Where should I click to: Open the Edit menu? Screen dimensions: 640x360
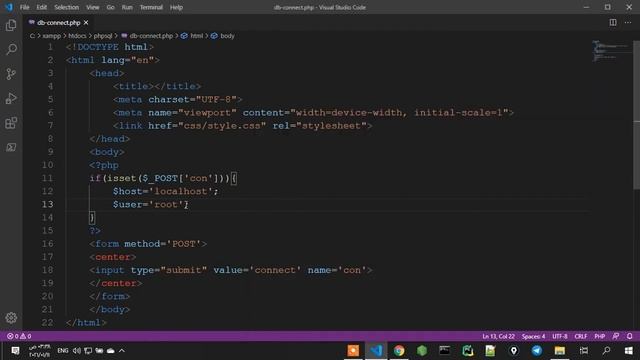coord(42,7)
